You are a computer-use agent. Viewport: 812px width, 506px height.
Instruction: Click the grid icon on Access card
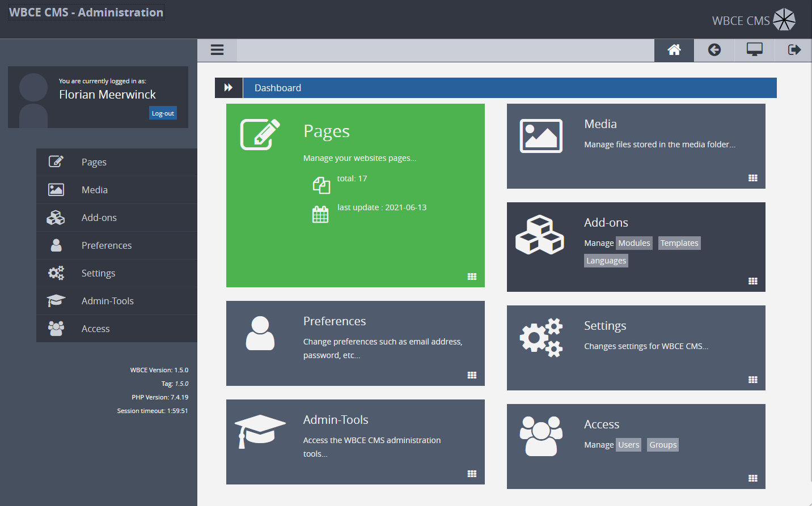click(x=753, y=478)
